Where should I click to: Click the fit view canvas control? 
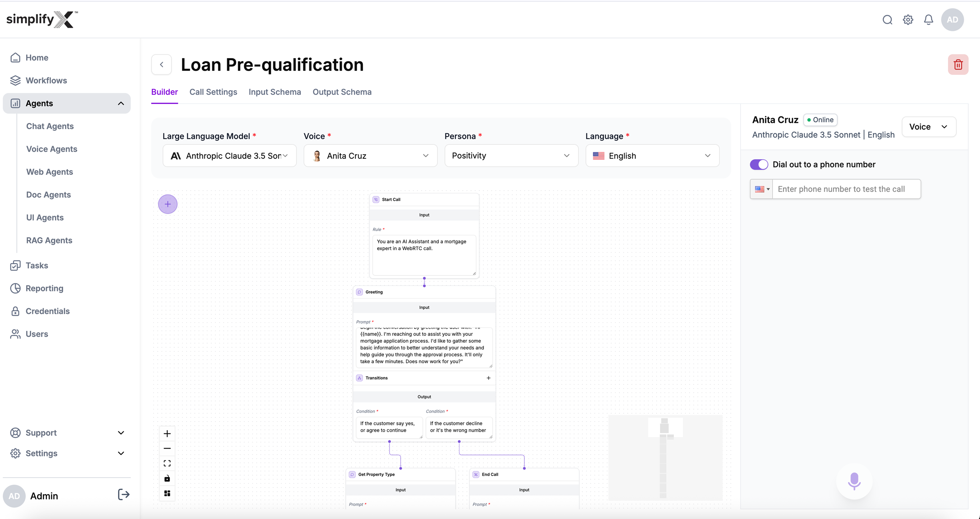pyautogui.click(x=167, y=463)
